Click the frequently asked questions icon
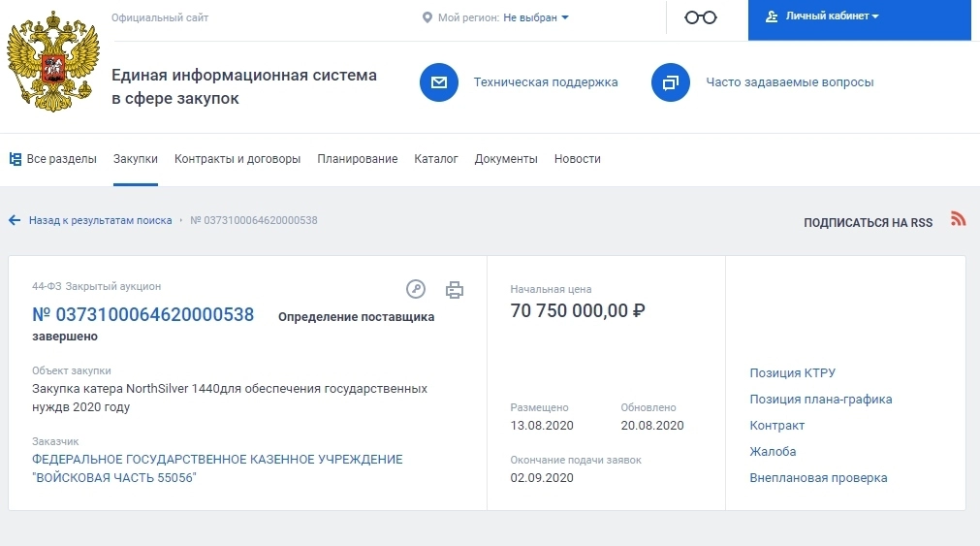The height and width of the screenshot is (546, 980). coord(670,82)
